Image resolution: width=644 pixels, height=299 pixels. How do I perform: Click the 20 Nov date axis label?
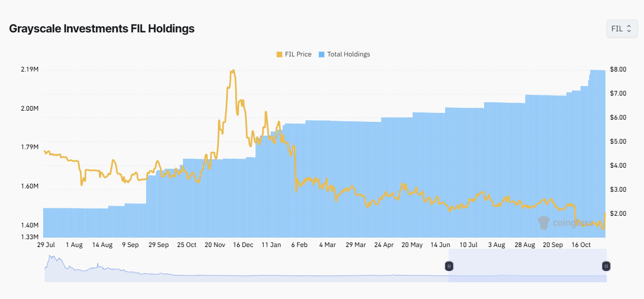click(x=215, y=245)
